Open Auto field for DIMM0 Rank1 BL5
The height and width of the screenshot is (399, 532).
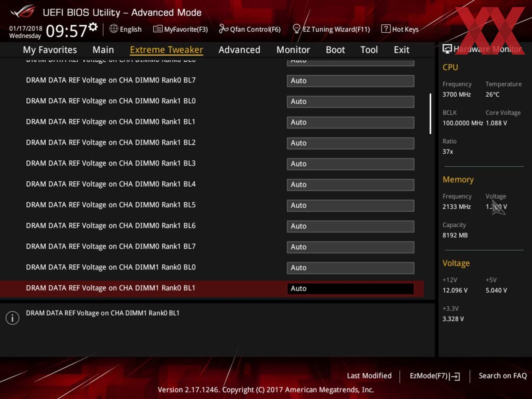tap(350, 205)
